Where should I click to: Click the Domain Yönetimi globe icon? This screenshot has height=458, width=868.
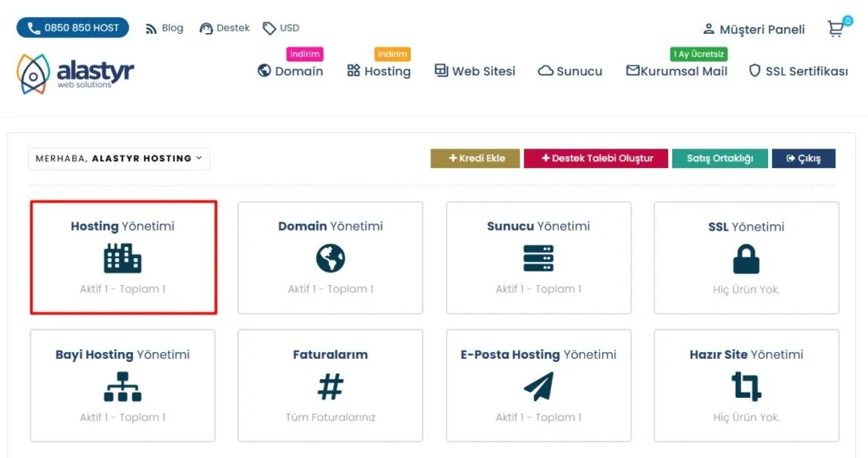pos(331,258)
